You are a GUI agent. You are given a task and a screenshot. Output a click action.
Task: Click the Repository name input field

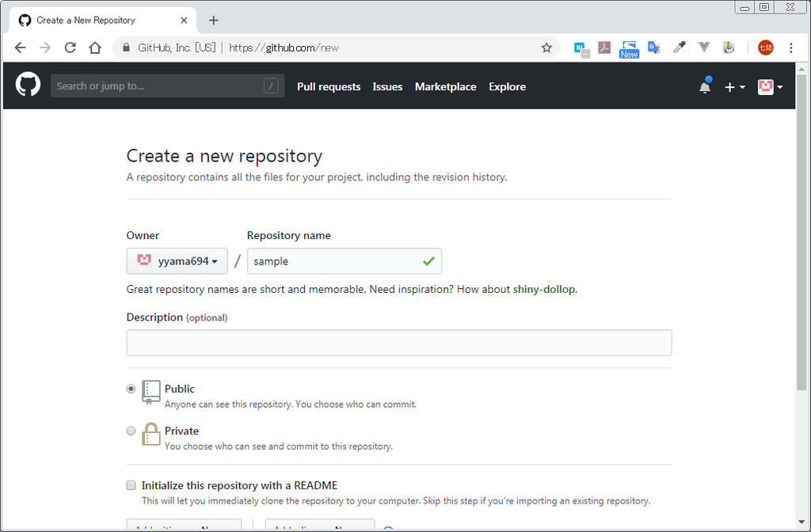[x=345, y=261]
